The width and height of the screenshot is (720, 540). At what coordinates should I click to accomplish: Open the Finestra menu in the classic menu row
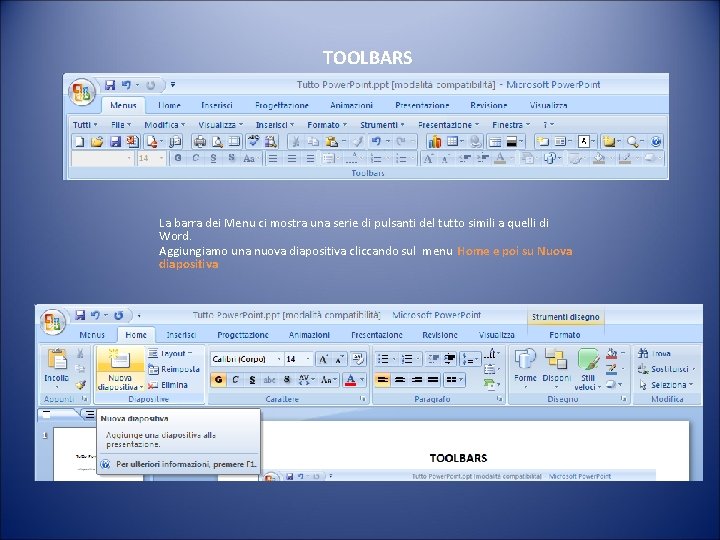(x=511, y=125)
